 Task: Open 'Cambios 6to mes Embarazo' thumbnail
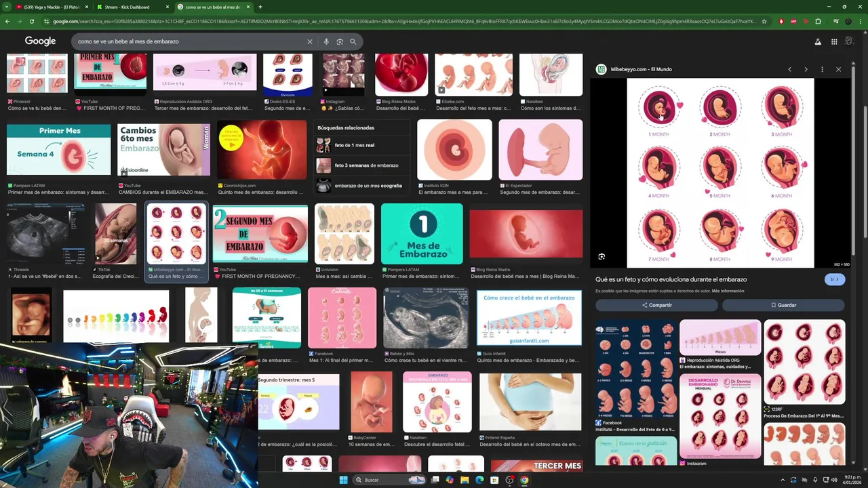pyautogui.click(x=163, y=149)
